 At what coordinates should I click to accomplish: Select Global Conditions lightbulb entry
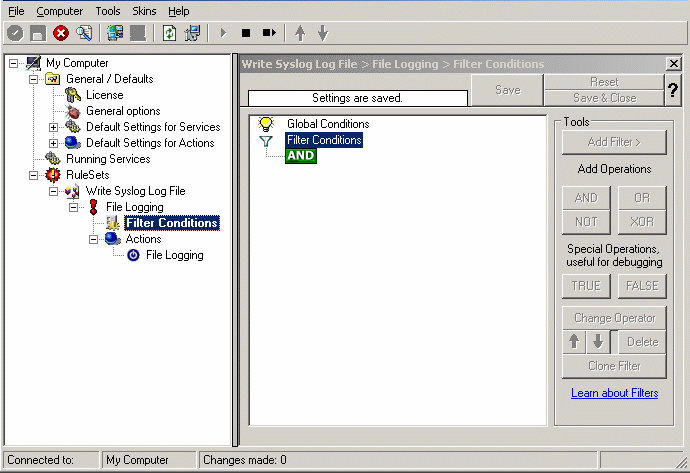(327, 124)
